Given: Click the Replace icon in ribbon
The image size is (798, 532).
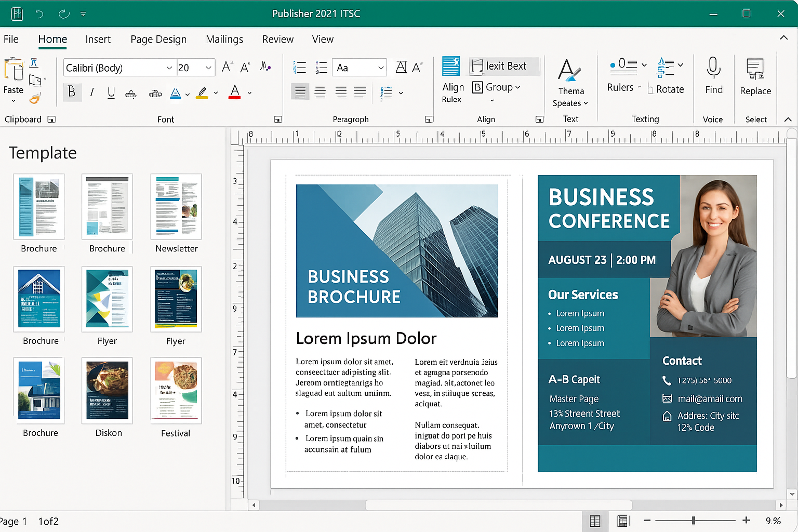Looking at the screenshot, I should (x=755, y=69).
